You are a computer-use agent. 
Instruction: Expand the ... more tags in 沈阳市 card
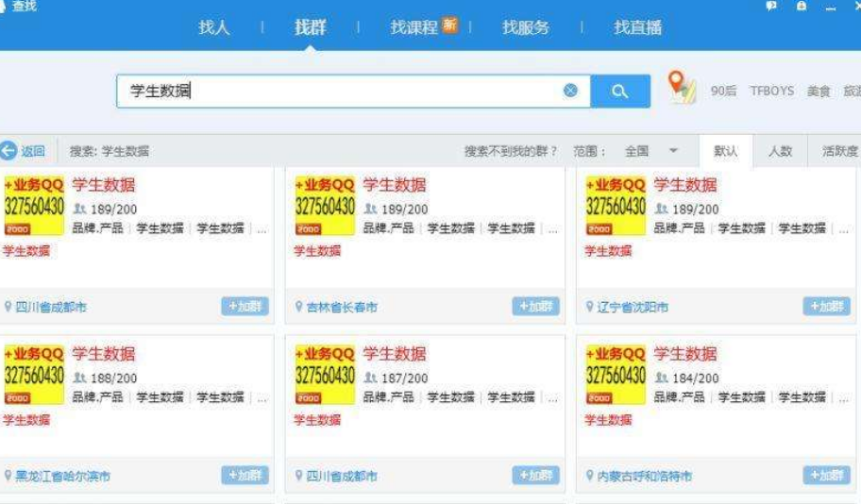pos(843,230)
